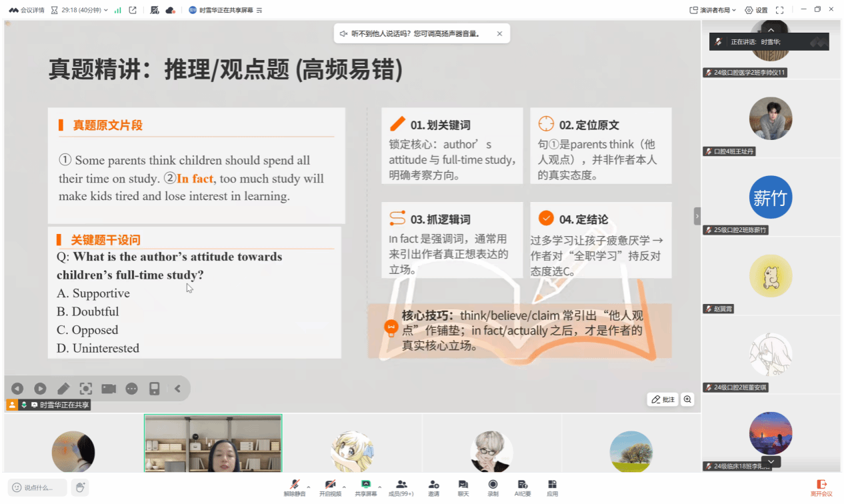The image size is (844, 504).
Task: Select the 薪竹 participant thumbnail
Action: [771, 197]
